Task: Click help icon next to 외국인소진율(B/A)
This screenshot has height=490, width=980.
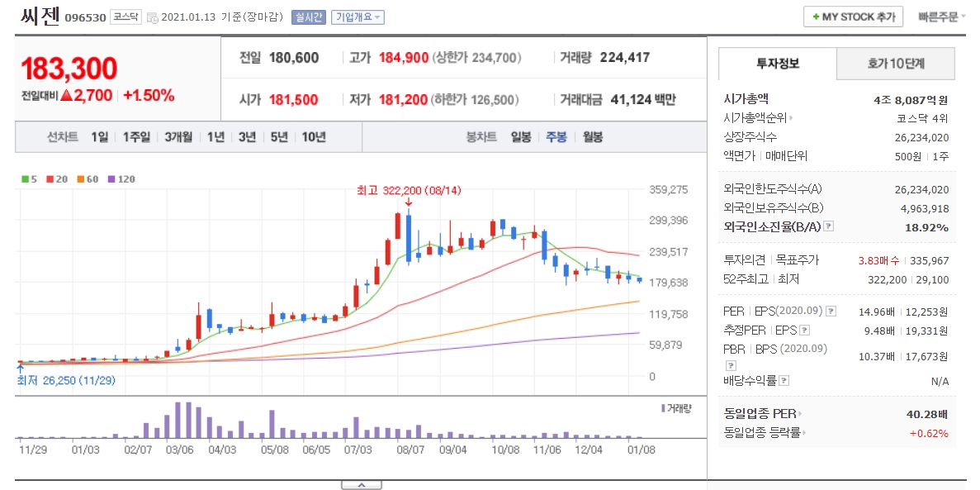Action: (829, 226)
